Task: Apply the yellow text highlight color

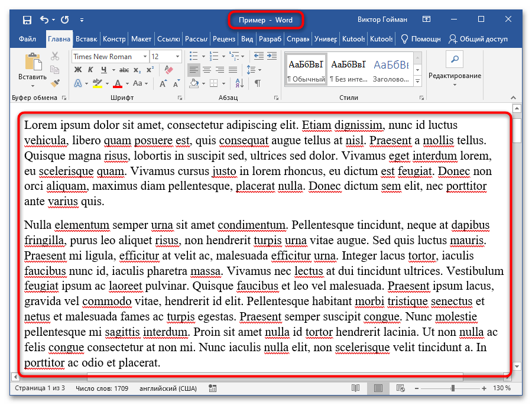Action: (x=98, y=83)
